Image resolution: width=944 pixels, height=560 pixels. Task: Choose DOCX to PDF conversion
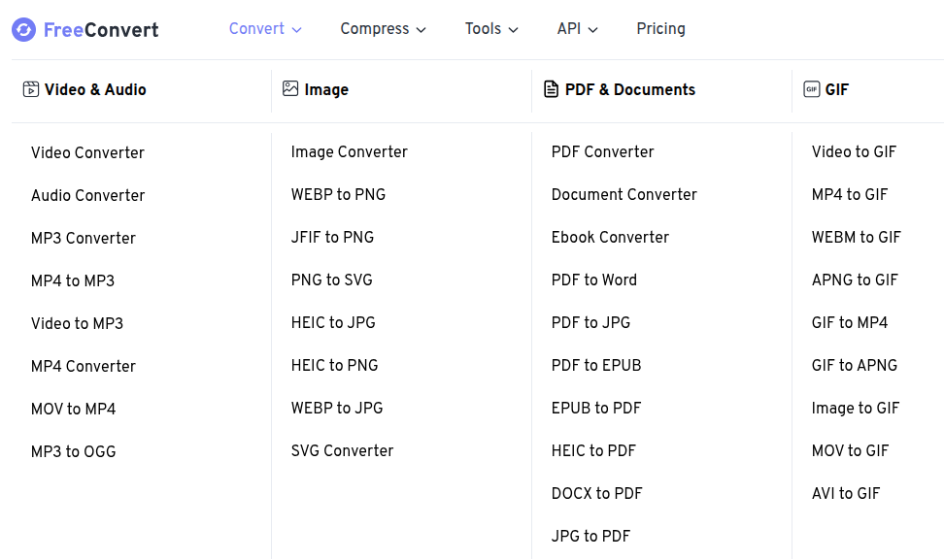pos(596,493)
